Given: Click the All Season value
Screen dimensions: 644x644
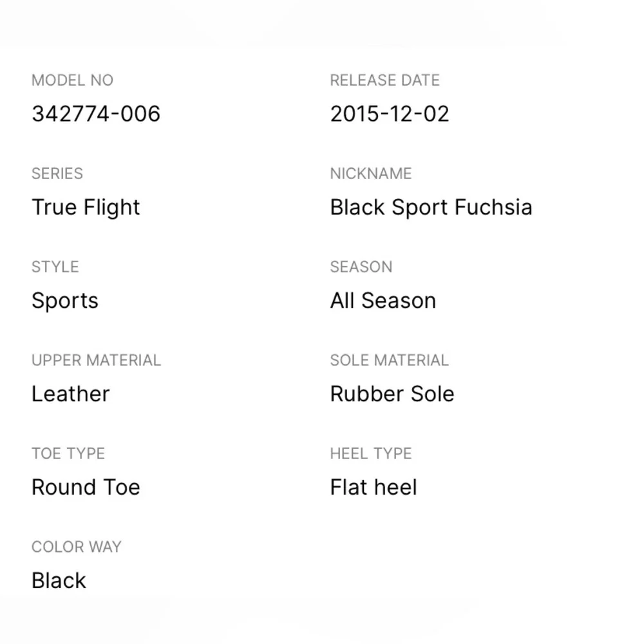Looking at the screenshot, I should pos(383,301).
